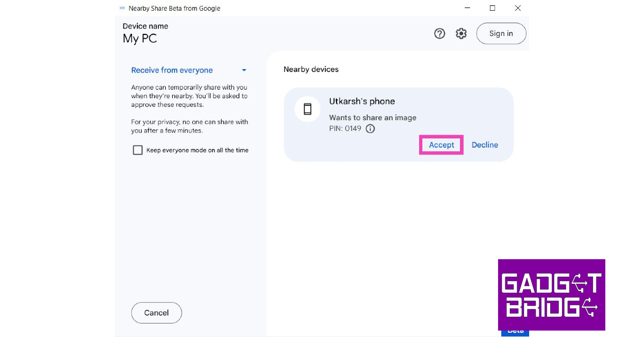Accept the image from Utkarsh's phone
The image size is (644, 337).
[x=441, y=145]
